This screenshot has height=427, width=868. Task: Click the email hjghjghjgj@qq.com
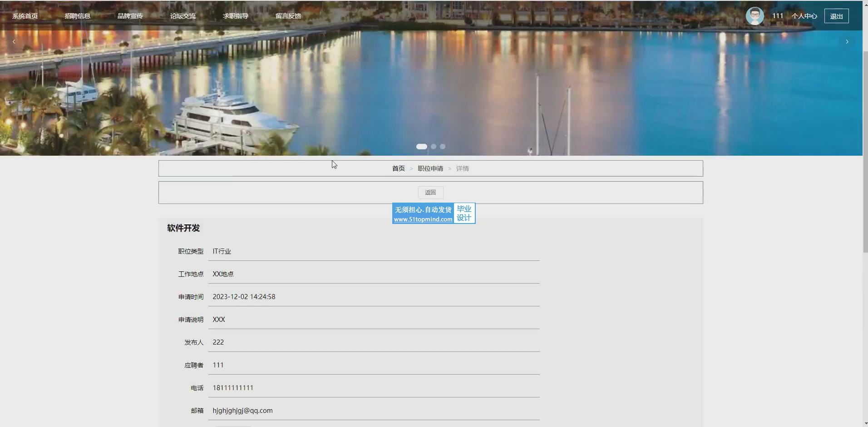pos(243,411)
